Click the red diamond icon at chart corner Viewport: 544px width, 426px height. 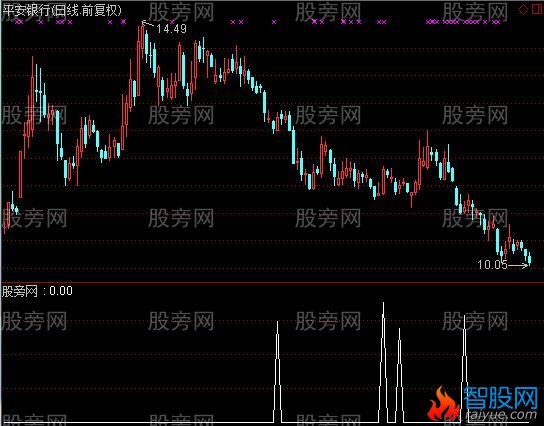[523, 9]
